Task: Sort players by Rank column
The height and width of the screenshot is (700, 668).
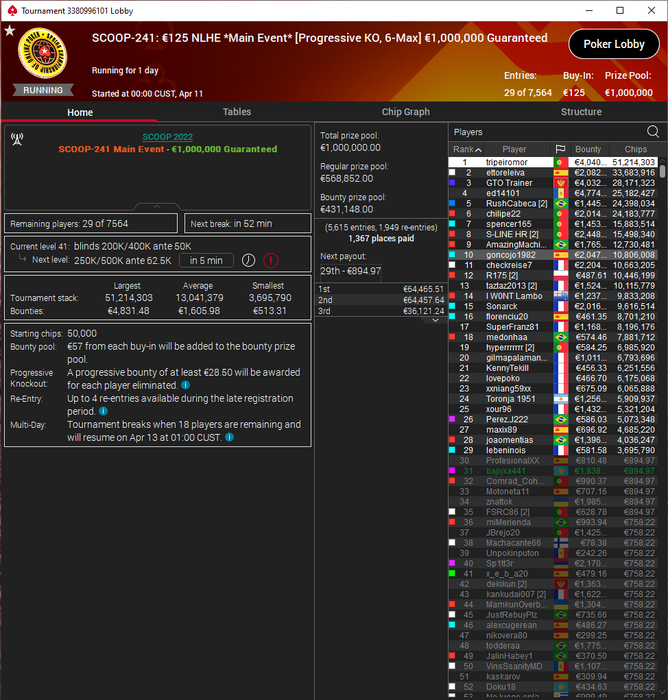Action: tap(466, 149)
